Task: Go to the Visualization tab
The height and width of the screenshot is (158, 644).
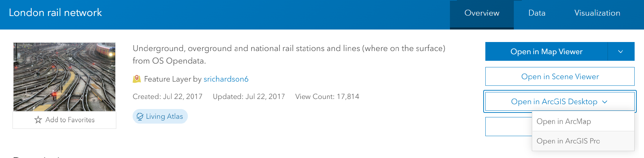Action: tap(597, 13)
